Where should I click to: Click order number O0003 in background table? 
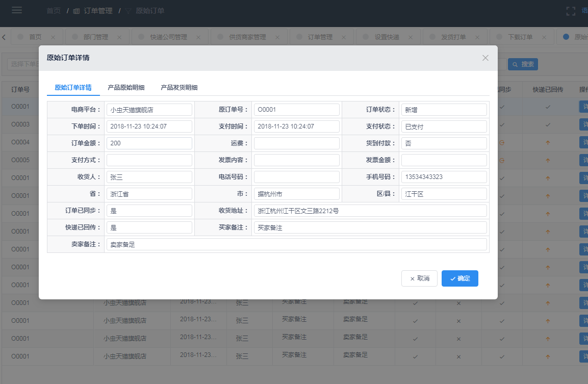(x=20, y=124)
